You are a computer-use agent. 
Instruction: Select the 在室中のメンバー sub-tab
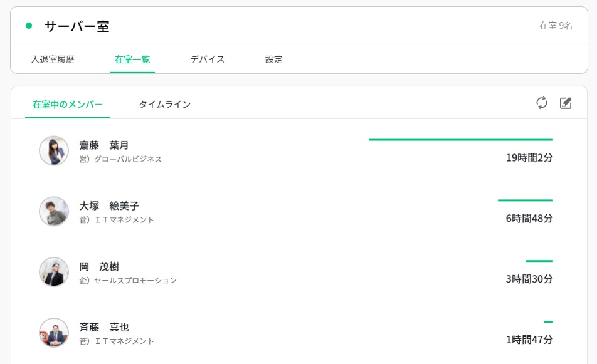click(68, 104)
